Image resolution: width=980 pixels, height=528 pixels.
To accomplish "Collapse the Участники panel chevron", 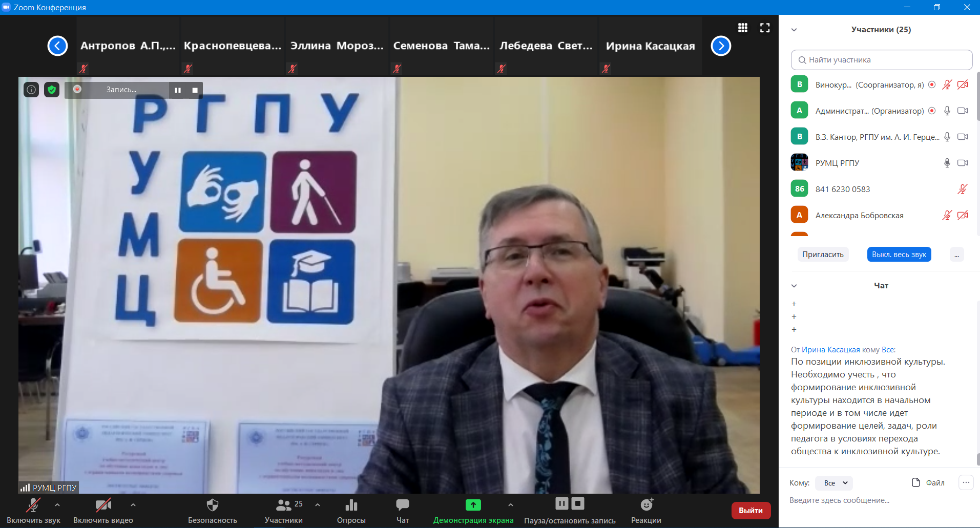I will [794, 30].
